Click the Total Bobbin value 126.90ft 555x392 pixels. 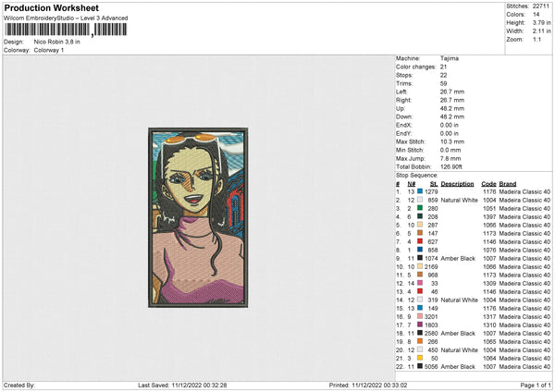[x=451, y=166]
